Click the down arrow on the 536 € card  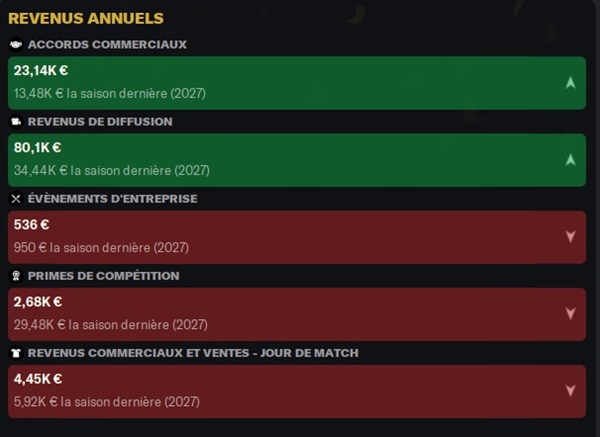click(x=570, y=237)
